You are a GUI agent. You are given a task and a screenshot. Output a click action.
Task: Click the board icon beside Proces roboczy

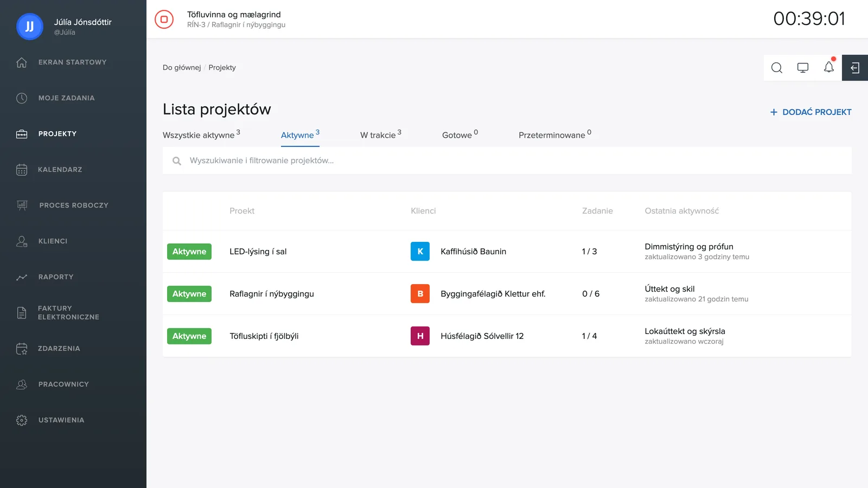pos(22,206)
